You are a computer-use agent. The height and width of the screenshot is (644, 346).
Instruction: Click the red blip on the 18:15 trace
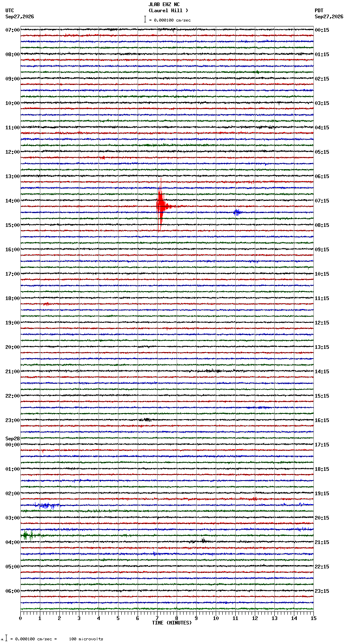pos(46,304)
